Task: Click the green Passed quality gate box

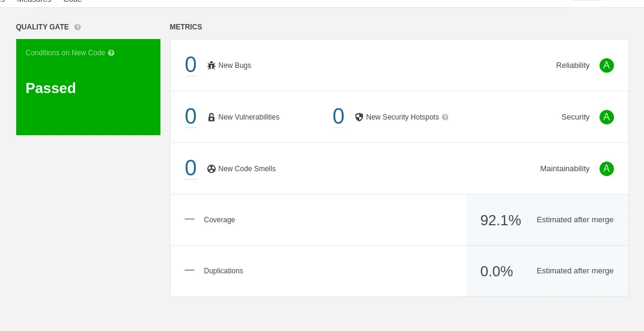Action: tap(88, 88)
